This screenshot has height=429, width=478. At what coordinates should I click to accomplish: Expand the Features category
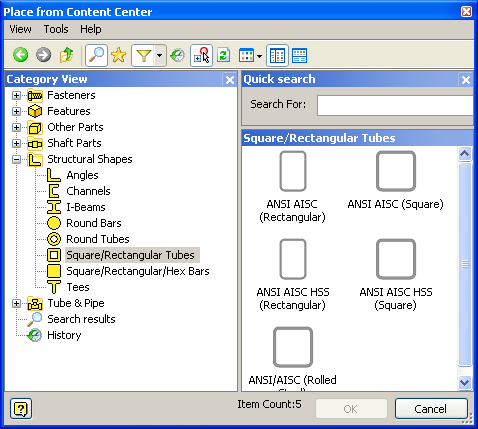(x=16, y=111)
